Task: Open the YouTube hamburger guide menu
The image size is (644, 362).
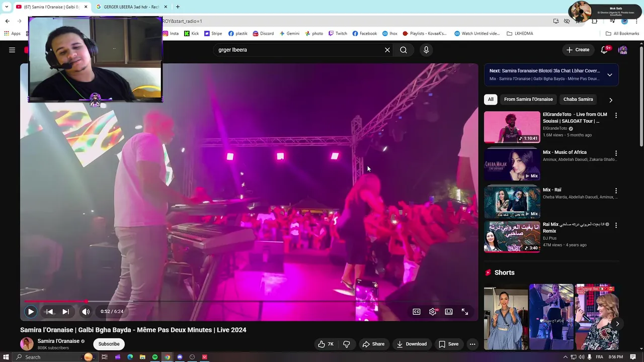Action: (12, 50)
